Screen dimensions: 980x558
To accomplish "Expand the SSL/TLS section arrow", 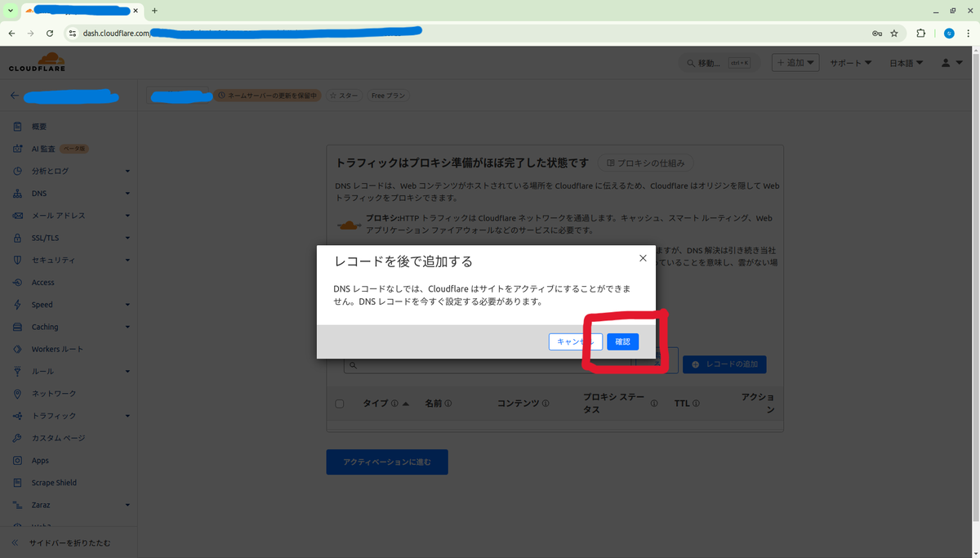I will pyautogui.click(x=127, y=238).
